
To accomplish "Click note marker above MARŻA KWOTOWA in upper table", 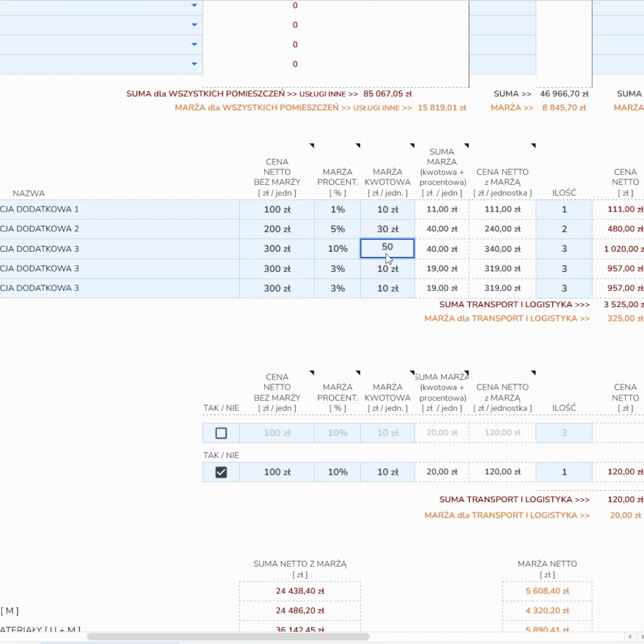I will coord(411,145).
